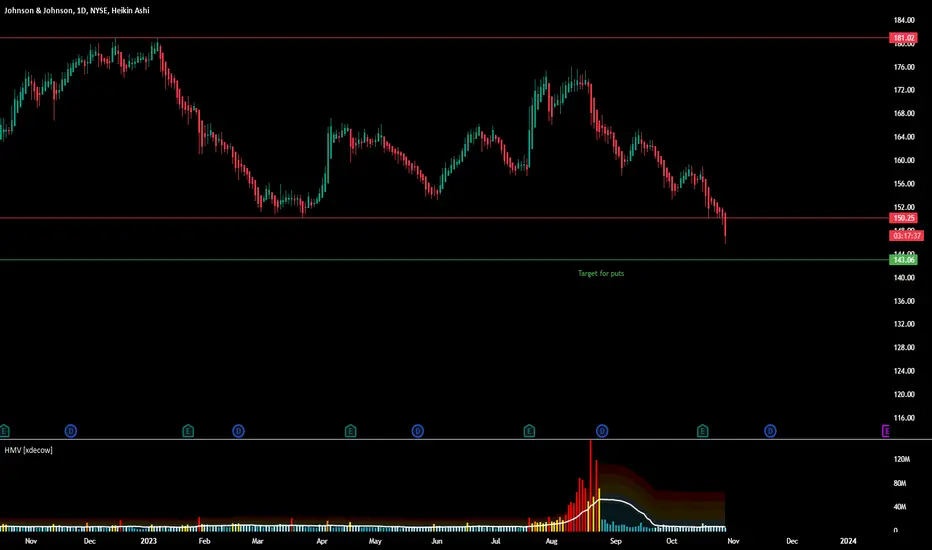Click the pane divider above the HMV indicator
This screenshot has width=932, height=550.
point(466,440)
